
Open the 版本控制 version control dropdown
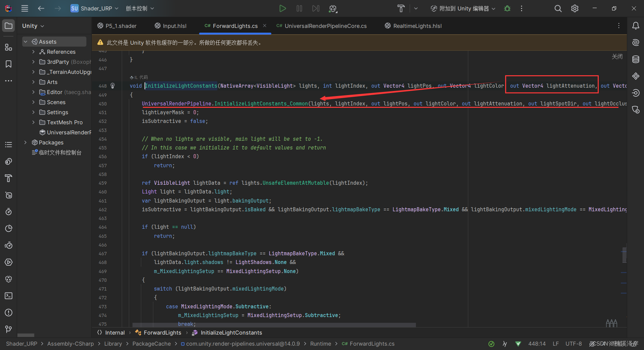(140, 8)
